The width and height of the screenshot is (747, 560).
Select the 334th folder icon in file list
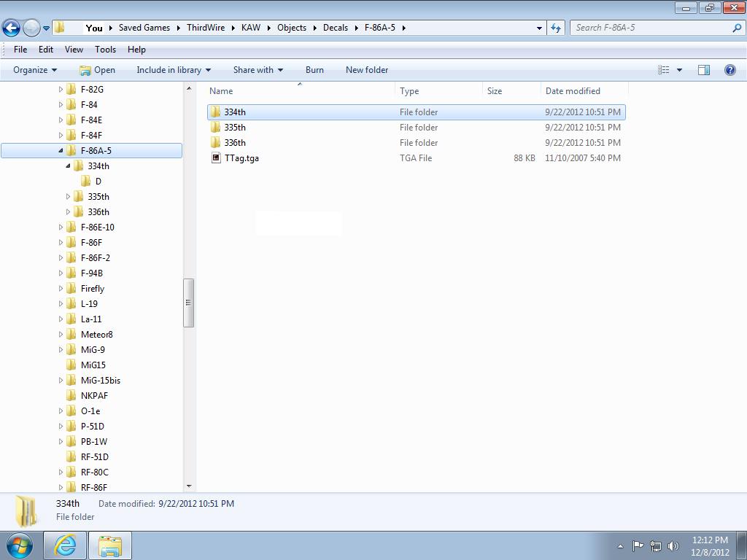[215, 112]
